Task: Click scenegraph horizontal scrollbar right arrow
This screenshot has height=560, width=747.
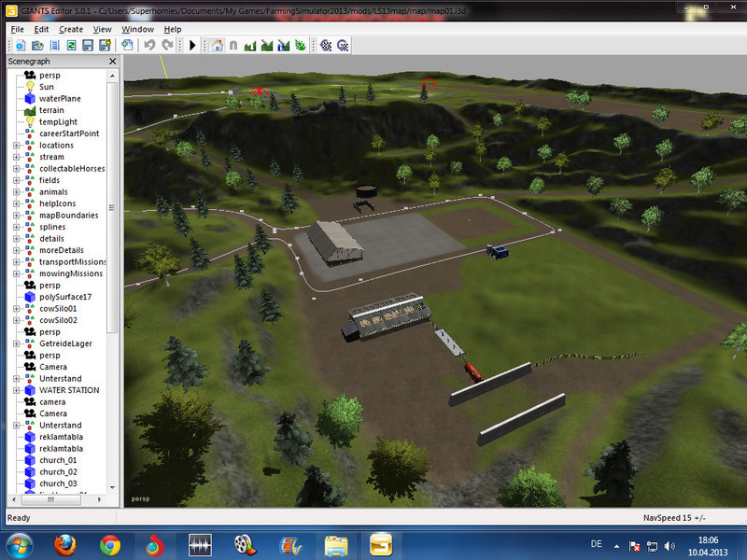Action: tap(99, 499)
